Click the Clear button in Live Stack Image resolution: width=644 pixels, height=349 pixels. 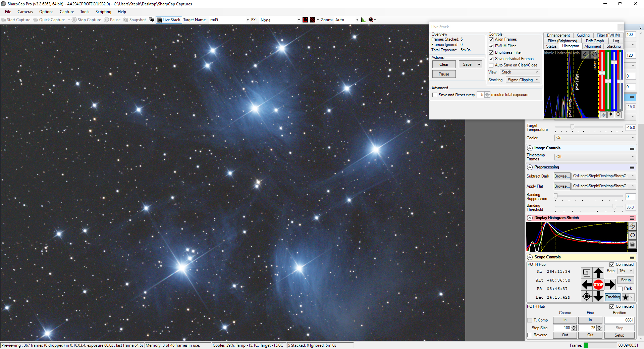(444, 64)
